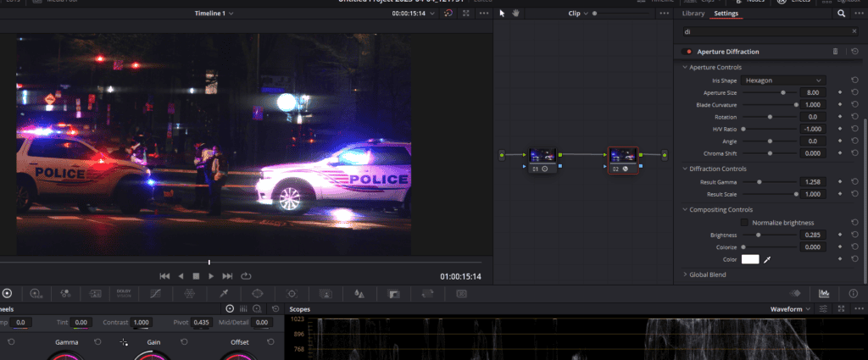Stop playback
This screenshot has width=868, height=360.
pyautogui.click(x=196, y=276)
